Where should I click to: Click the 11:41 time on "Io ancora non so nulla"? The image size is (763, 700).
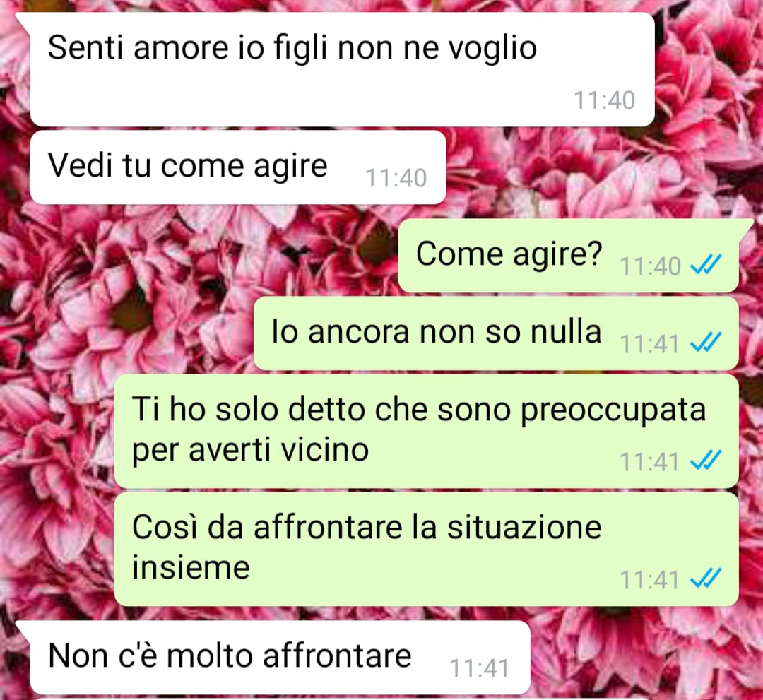(650, 345)
